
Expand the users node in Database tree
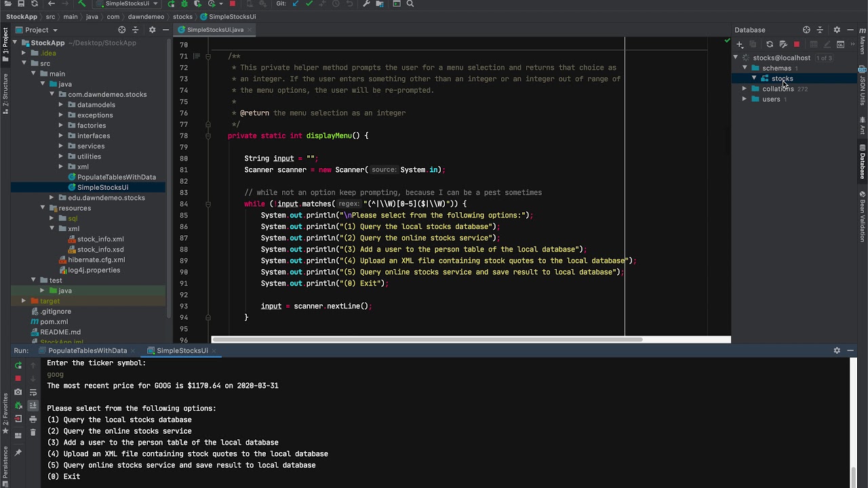pos(745,99)
